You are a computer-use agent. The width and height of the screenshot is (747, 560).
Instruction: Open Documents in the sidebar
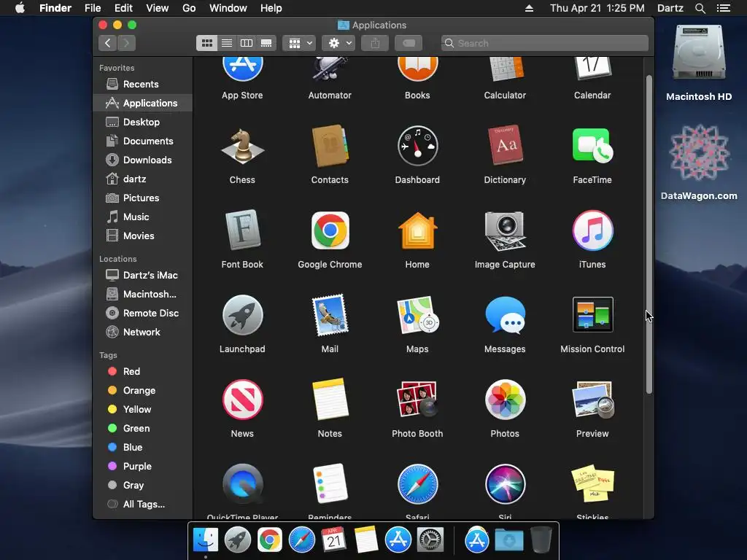click(x=142, y=141)
